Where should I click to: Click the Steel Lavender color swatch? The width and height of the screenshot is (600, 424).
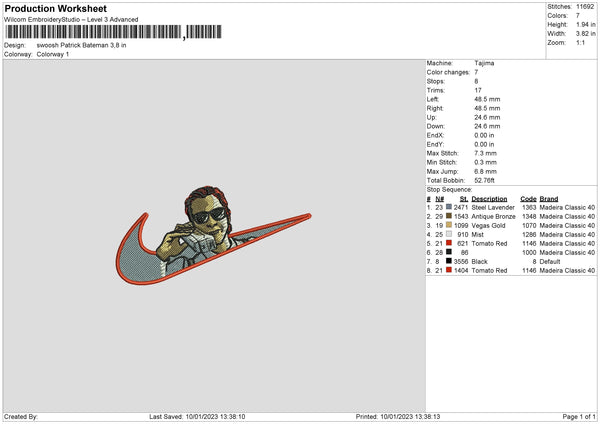pos(448,207)
